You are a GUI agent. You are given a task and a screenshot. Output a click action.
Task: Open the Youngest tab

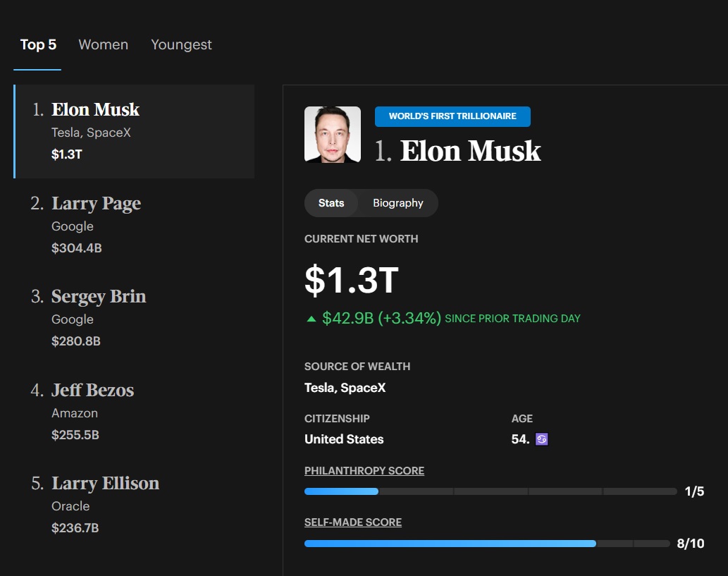tap(181, 45)
